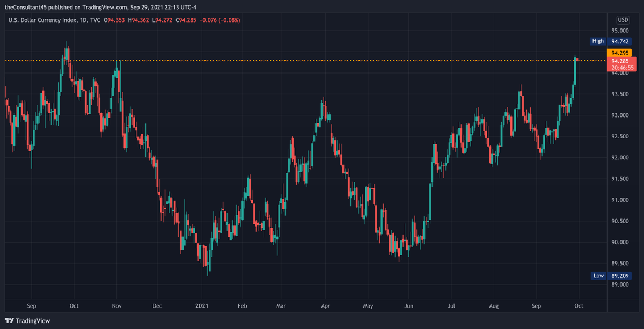
Task: Click the Nov time axis label
Action: [117, 305]
